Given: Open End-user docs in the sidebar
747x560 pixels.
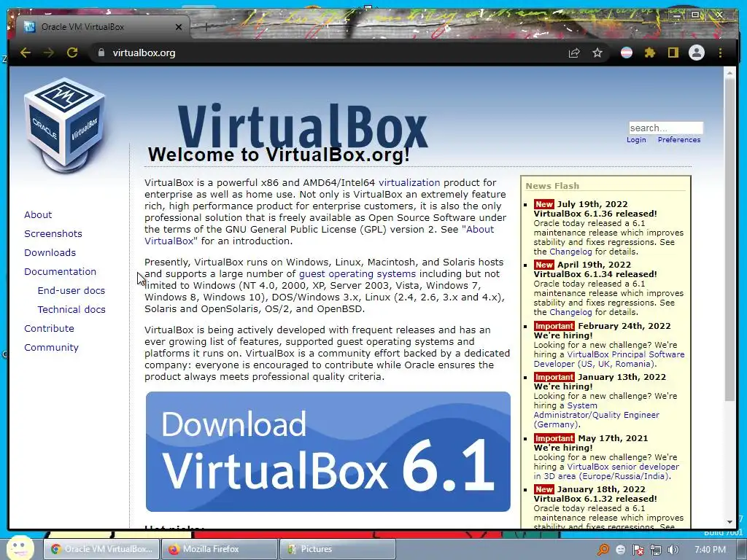Looking at the screenshot, I should (x=71, y=290).
